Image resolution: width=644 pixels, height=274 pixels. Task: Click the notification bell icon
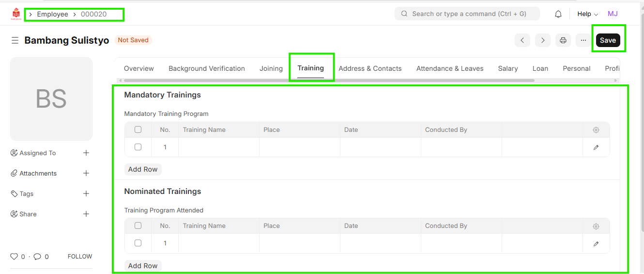pyautogui.click(x=558, y=14)
